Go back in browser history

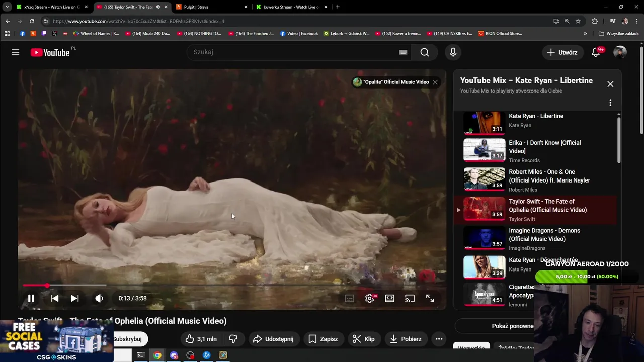click(x=8, y=21)
